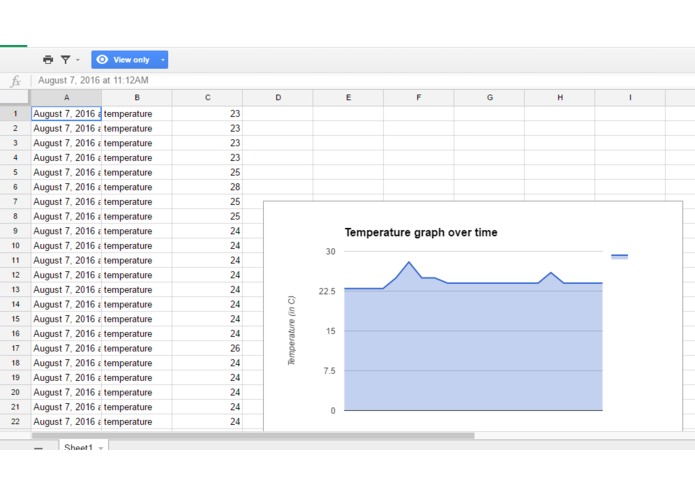Click the chart title 'Temperature graph over time'
Image resolution: width=695 pixels, height=494 pixels.
421,233
